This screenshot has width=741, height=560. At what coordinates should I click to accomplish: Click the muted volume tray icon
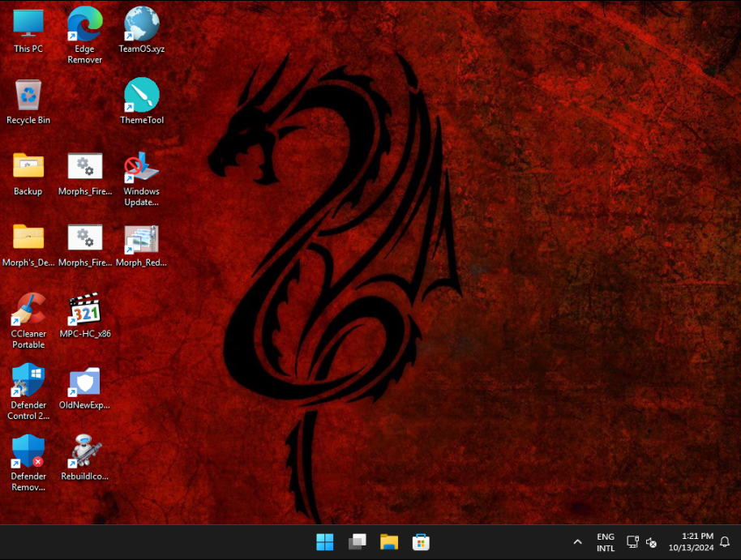pos(651,542)
